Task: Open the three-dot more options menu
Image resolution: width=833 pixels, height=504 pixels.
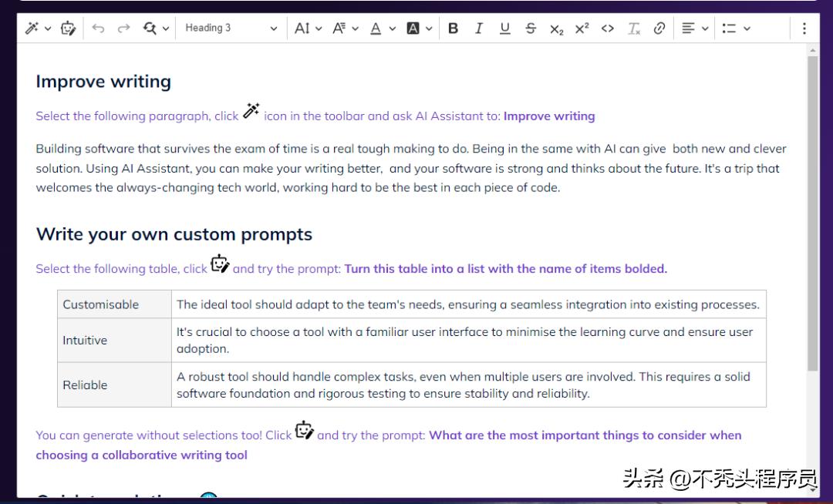Action: (804, 29)
